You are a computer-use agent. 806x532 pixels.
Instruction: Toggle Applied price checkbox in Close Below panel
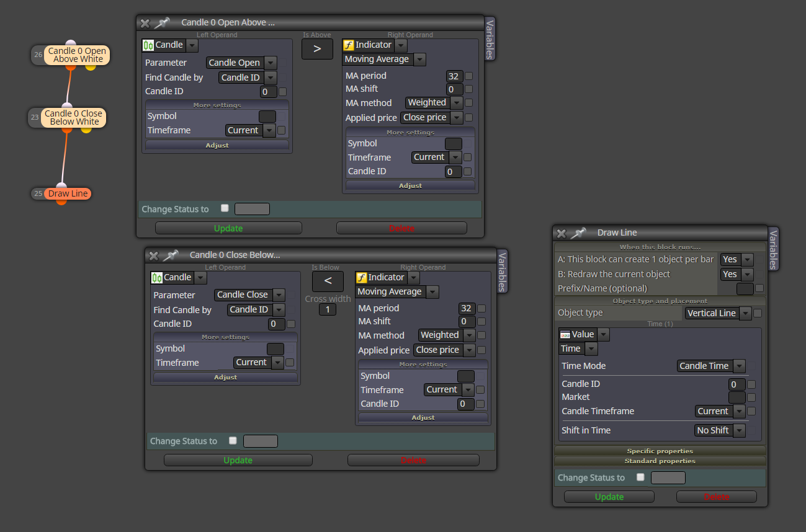481,350
